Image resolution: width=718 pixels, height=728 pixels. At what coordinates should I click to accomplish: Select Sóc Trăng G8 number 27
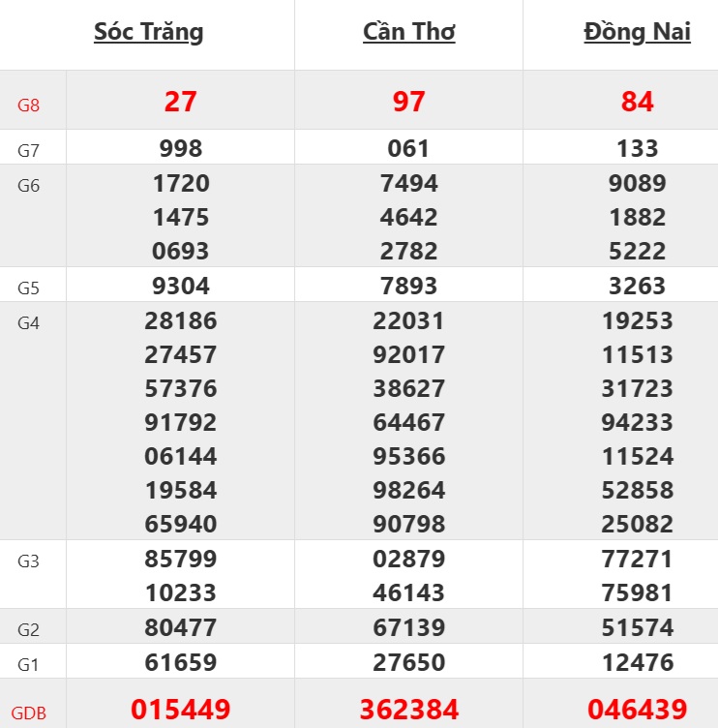[181, 102]
